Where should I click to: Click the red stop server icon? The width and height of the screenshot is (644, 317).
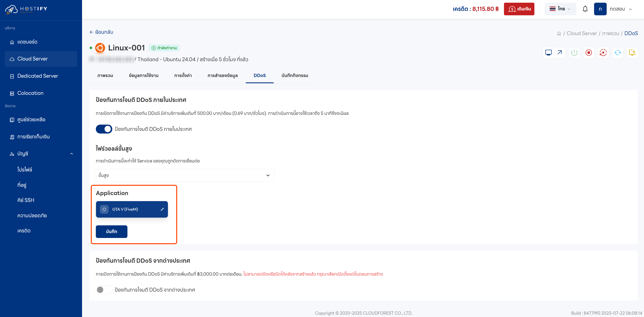(589, 52)
